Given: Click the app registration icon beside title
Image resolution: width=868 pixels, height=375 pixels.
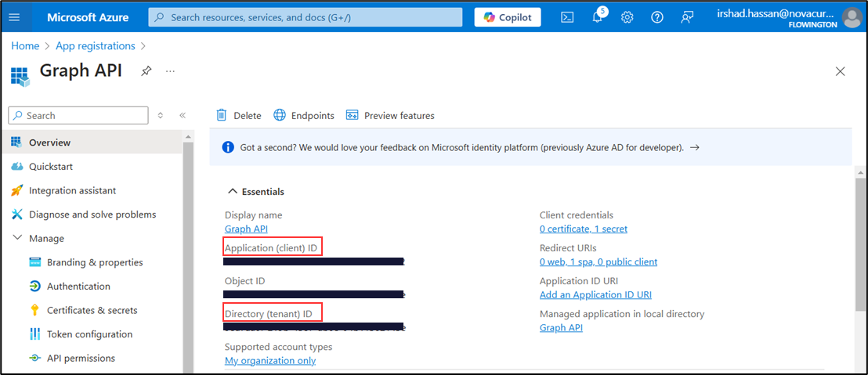Looking at the screenshot, I should coord(20,77).
